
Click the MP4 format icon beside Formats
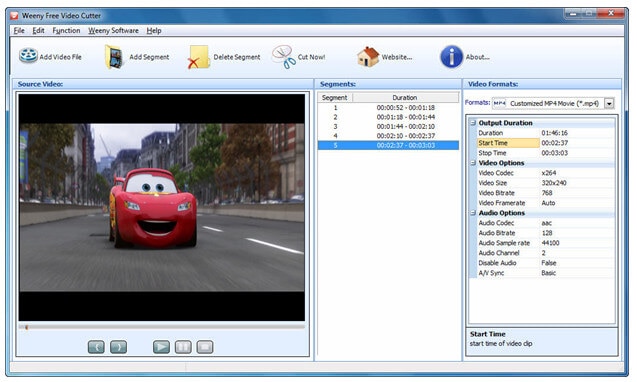[499, 103]
